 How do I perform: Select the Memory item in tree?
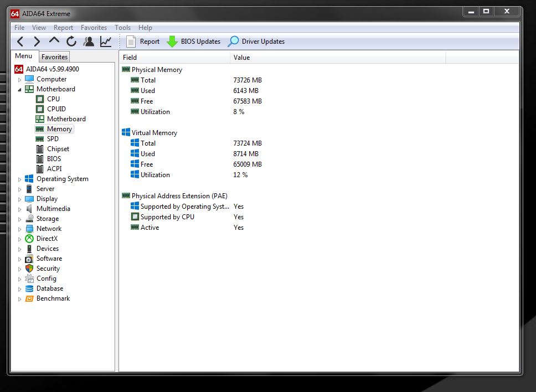(x=59, y=129)
